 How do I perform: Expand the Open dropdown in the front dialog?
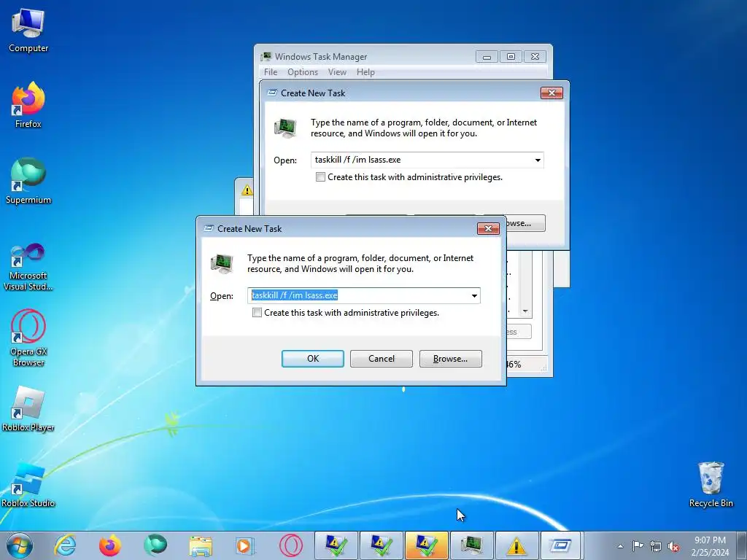click(x=474, y=296)
